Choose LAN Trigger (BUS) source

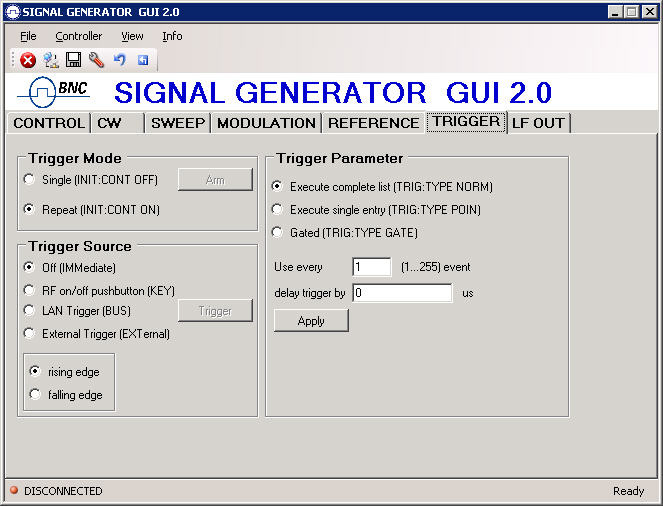pyautogui.click(x=29, y=311)
